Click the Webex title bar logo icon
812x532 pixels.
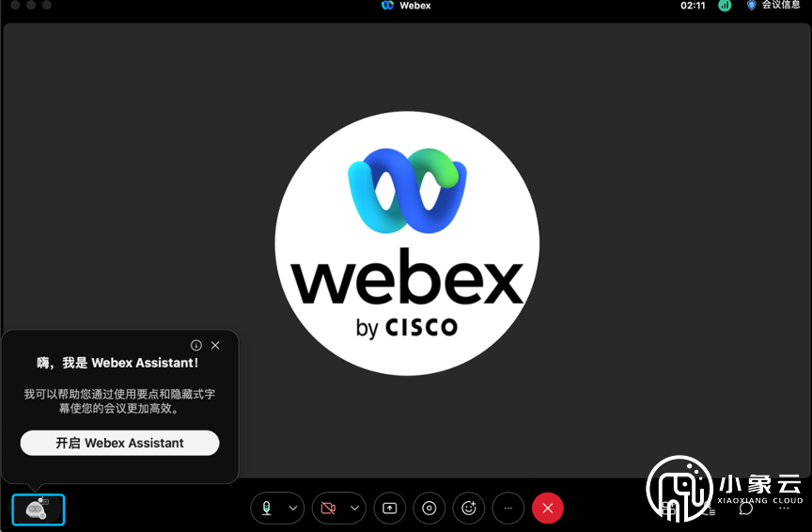(x=387, y=6)
